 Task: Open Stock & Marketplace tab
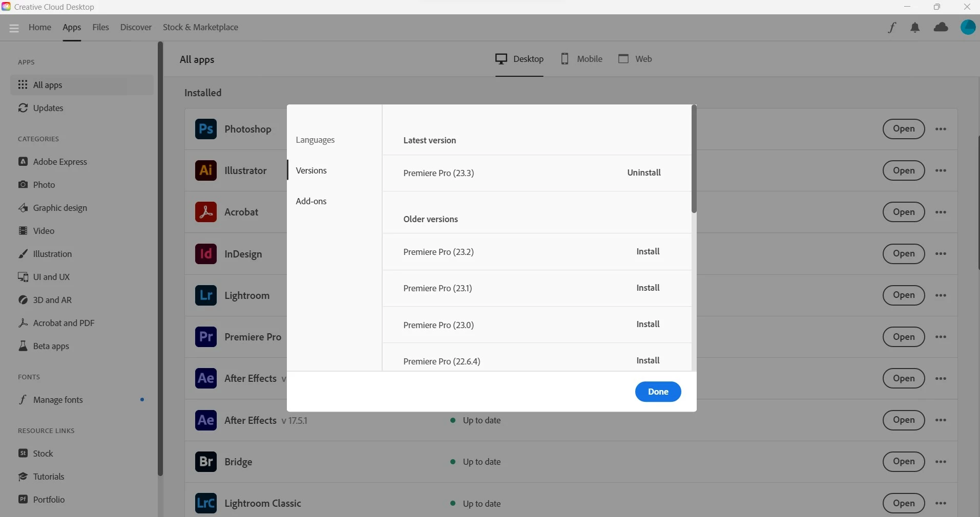click(x=200, y=27)
